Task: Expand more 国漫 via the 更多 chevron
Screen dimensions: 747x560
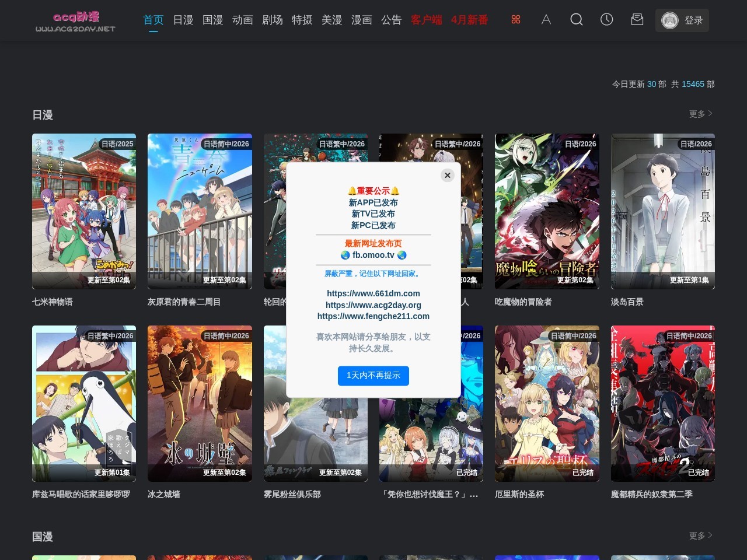Action: point(700,535)
